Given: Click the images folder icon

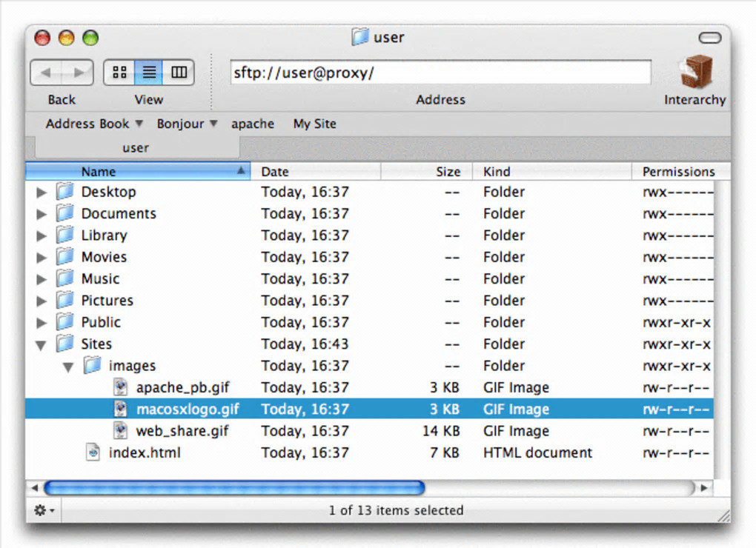Looking at the screenshot, I should pyautogui.click(x=92, y=366).
